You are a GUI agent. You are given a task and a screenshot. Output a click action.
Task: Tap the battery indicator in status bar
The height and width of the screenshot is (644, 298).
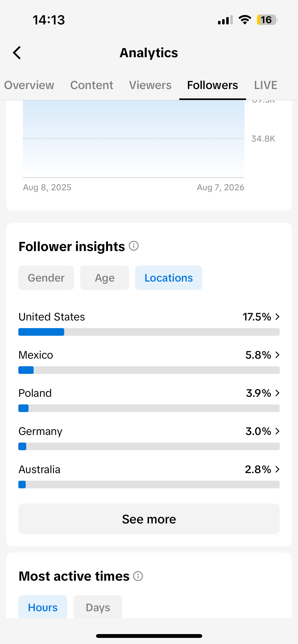tap(267, 20)
